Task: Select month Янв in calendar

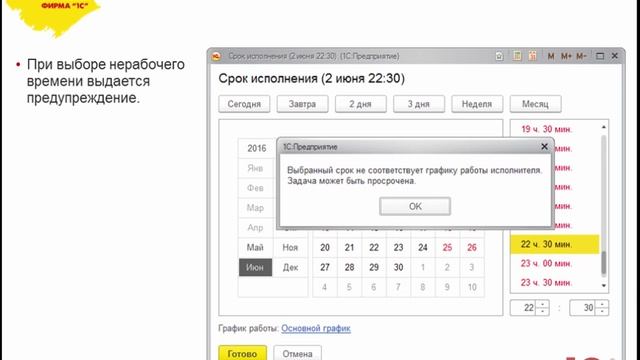Action: [x=255, y=168]
